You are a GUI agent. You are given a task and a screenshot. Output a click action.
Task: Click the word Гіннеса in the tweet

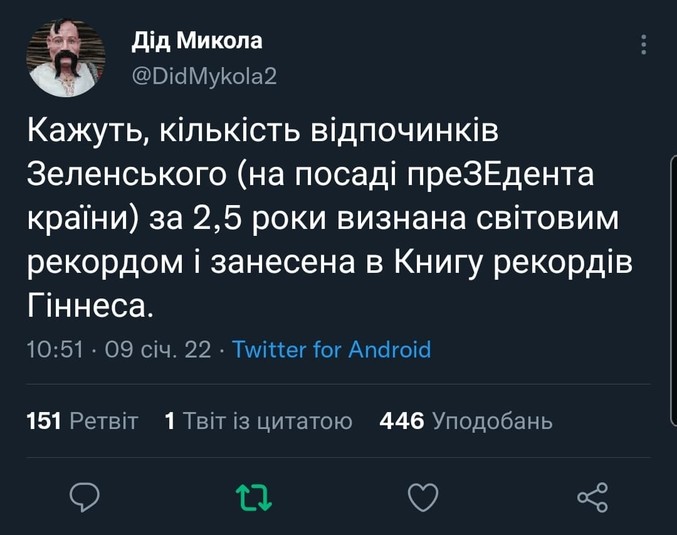(x=91, y=306)
